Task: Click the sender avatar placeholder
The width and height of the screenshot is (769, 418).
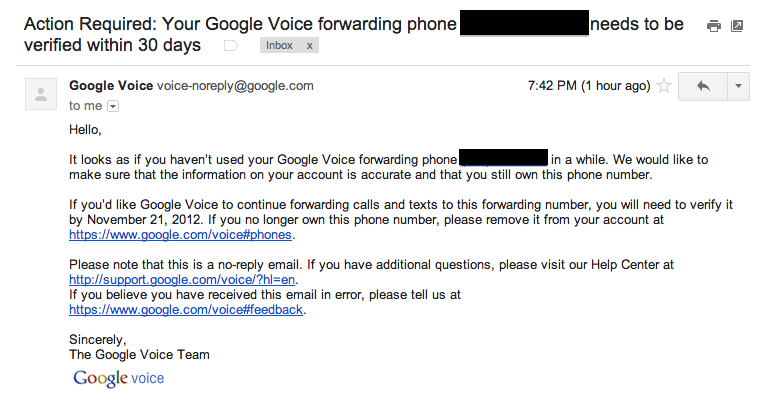Action: [x=41, y=94]
